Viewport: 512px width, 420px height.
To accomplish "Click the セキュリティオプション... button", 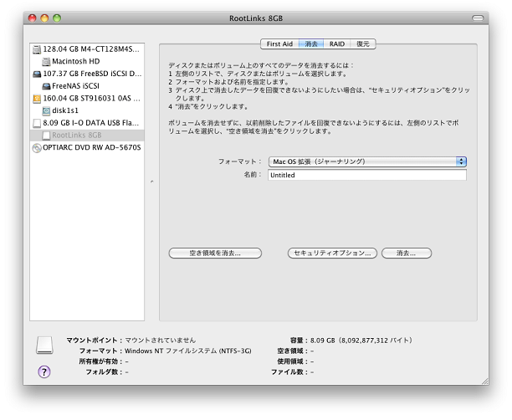I will pos(332,254).
